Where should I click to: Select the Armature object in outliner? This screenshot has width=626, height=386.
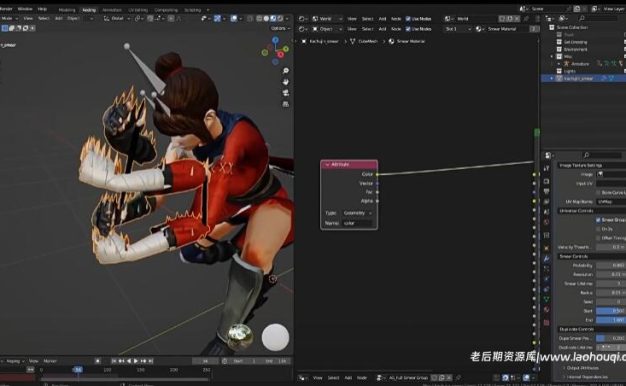coord(580,64)
